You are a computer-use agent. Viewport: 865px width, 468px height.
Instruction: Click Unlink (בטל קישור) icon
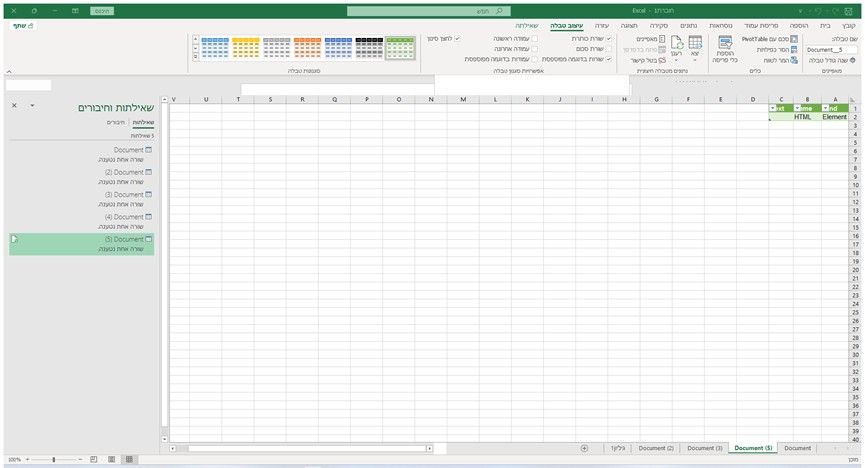662,60
